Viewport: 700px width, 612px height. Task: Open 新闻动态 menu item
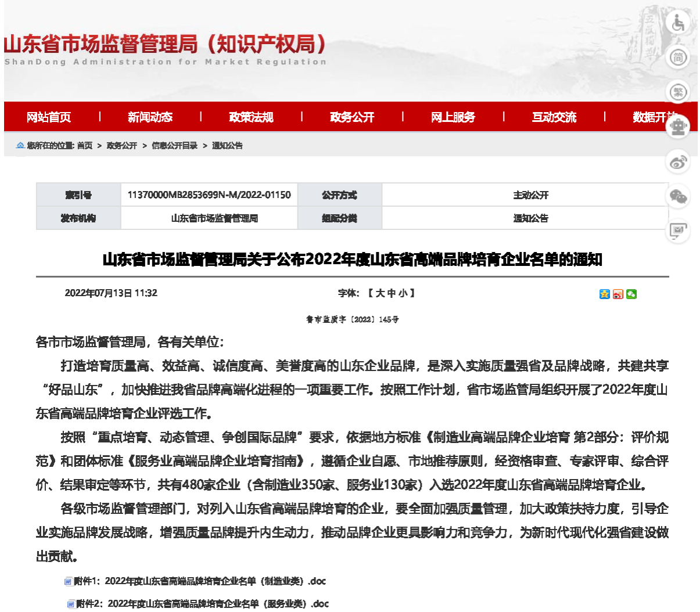[150, 117]
